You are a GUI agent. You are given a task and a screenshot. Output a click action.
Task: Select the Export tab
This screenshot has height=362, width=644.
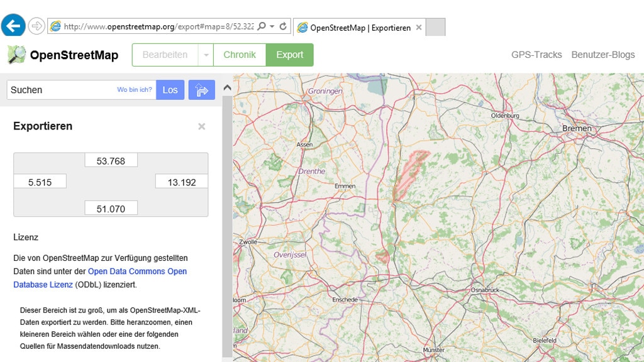tap(289, 55)
